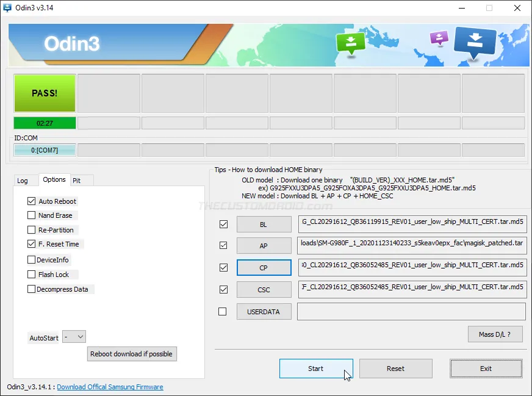Click the Mass D/L ? button
Screen dimensions: 532x396
(x=495, y=334)
